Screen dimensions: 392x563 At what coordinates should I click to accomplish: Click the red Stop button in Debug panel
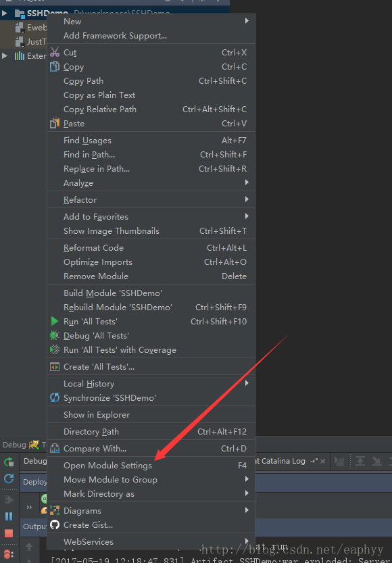pyautogui.click(x=9, y=533)
